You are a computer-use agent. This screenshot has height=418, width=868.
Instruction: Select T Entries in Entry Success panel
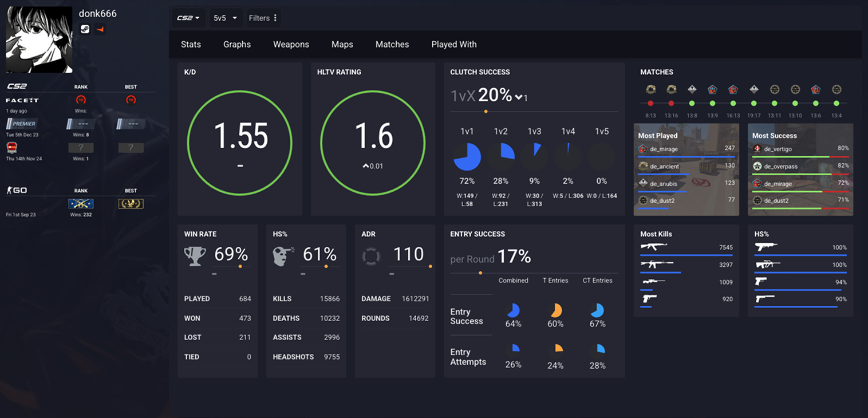(555, 281)
